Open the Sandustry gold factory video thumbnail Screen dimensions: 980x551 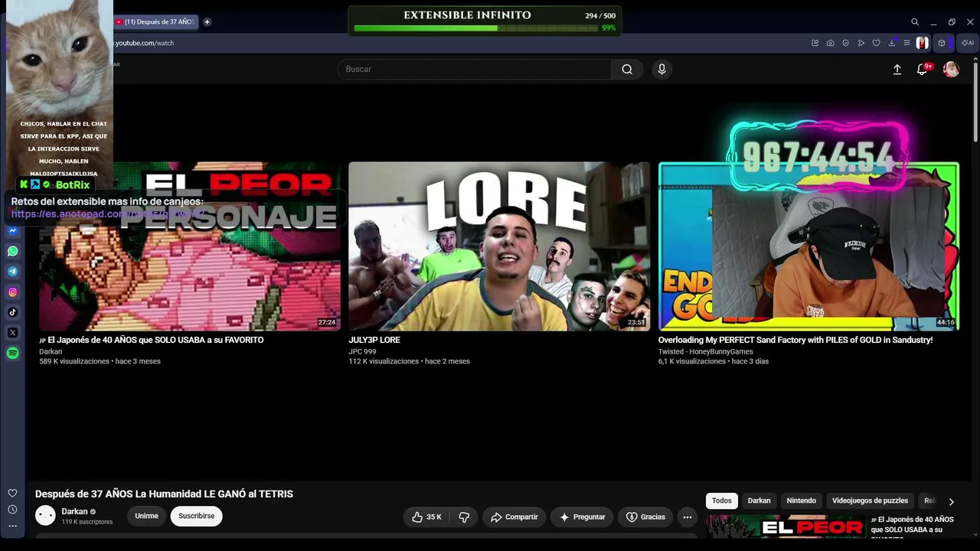coord(808,246)
